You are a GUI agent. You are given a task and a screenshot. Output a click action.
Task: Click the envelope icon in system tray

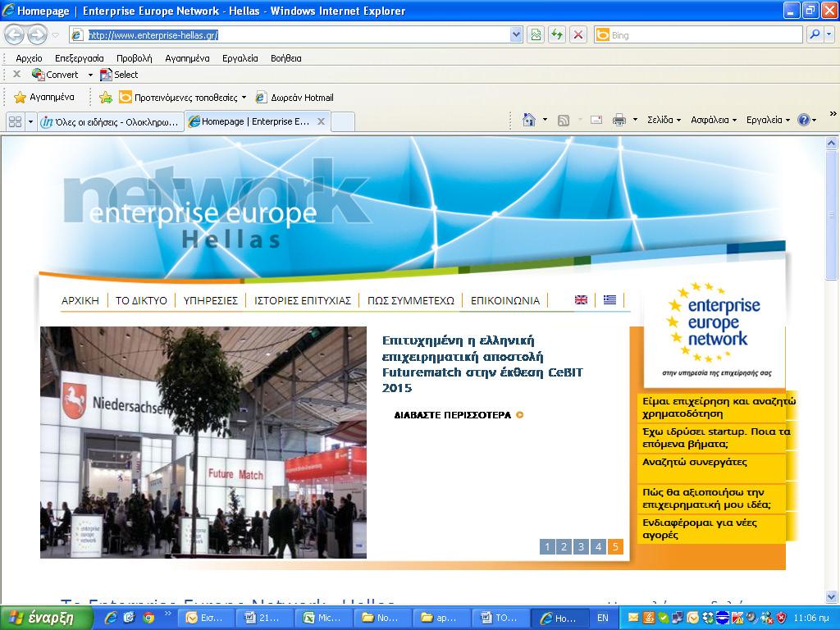(x=633, y=618)
